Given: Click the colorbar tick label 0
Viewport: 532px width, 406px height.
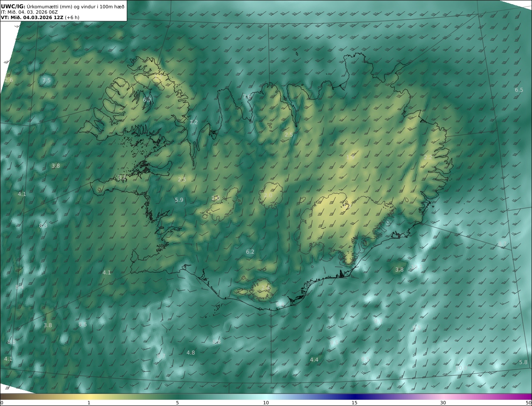Looking at the screenshot, I should (2, 403).
